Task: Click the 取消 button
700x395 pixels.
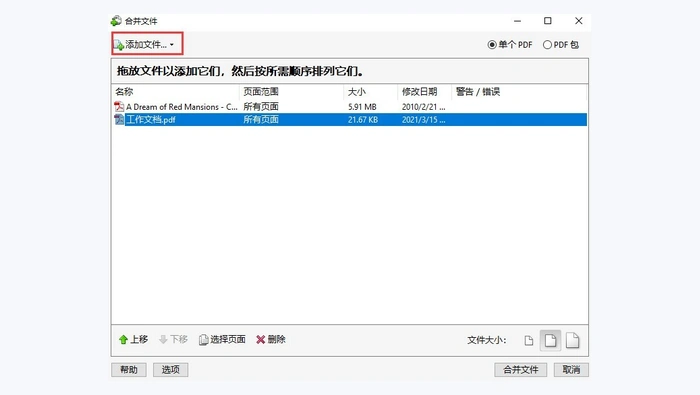Action: click(571, 370)
